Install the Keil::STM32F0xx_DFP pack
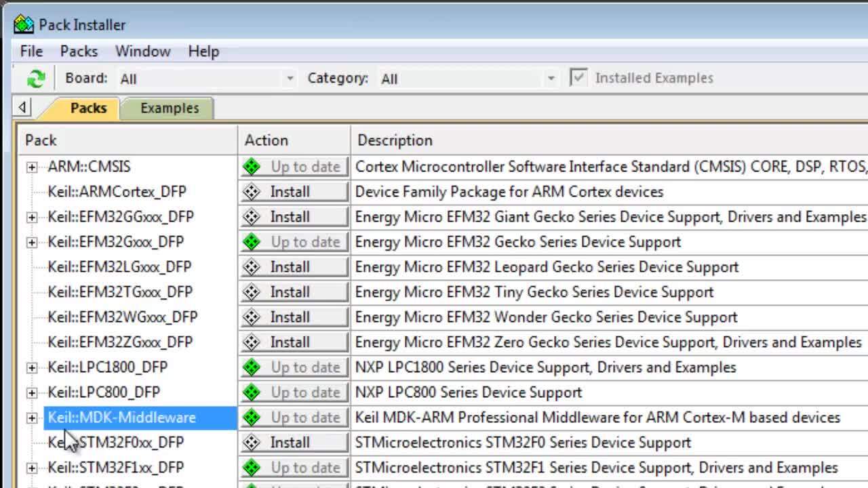This screenshot has width=868, height=488. pyautogui.click(x=294, y=443)
